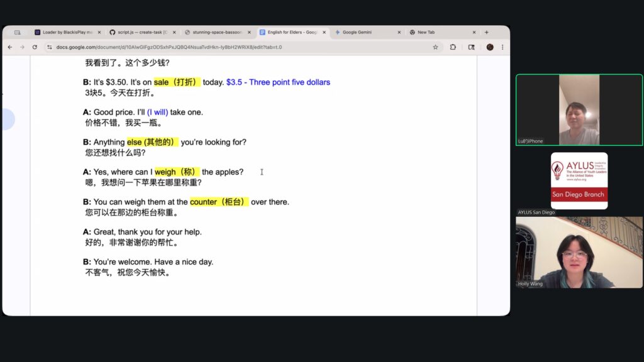Bookmark this page with the star icon
The width and height of the screenshot is (644, 362).
click(x=435, y=47)
